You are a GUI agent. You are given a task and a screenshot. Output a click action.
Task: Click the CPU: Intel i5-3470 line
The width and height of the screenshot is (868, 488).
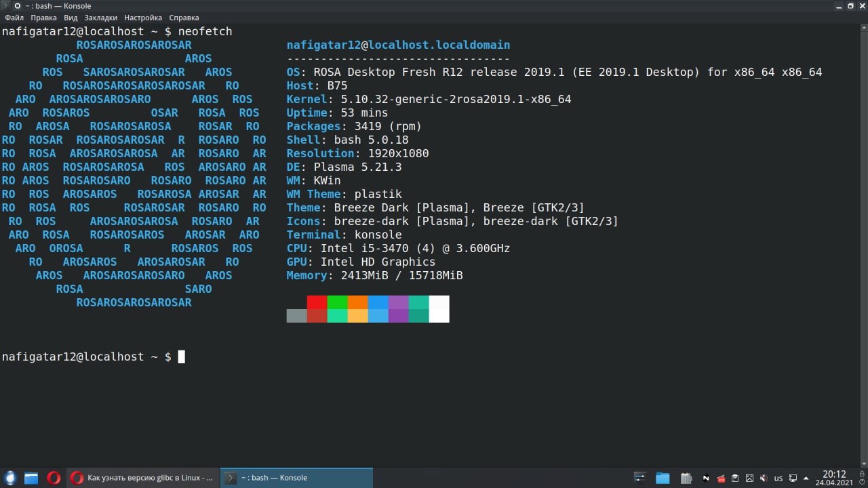coord(398,248)
